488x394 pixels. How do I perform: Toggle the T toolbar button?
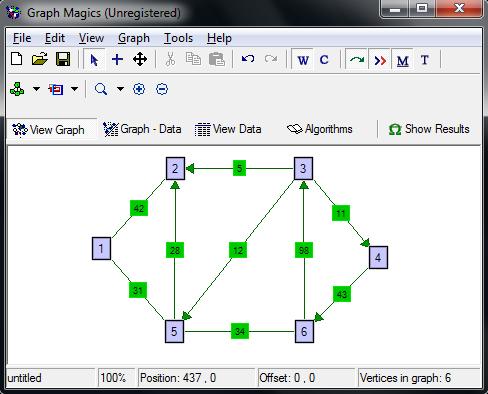coord(425,60)
